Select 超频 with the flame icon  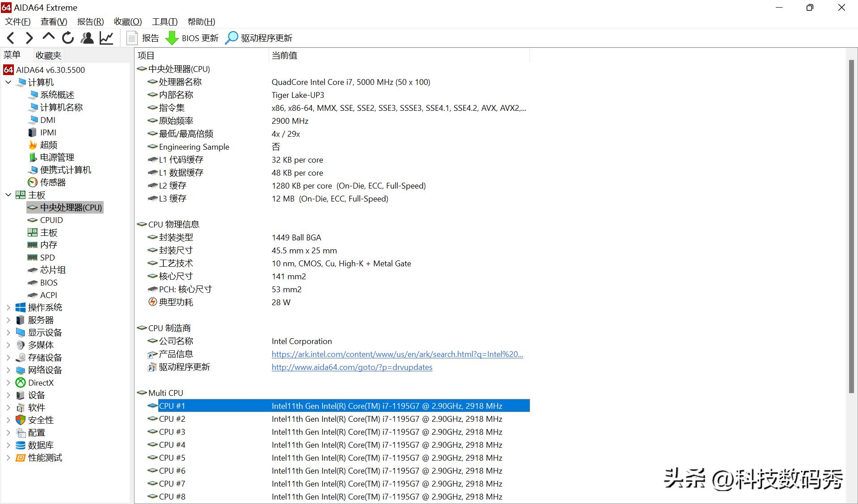coord(49,144)
